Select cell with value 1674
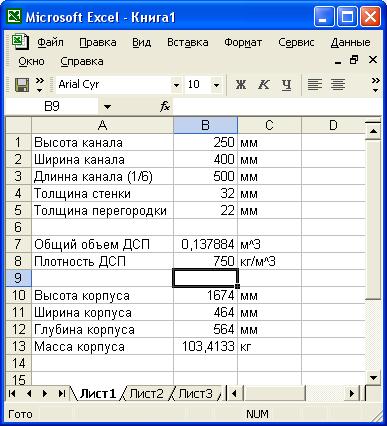Image resolution: width=387 pixels, height=426 pixels. click(205, 295)
